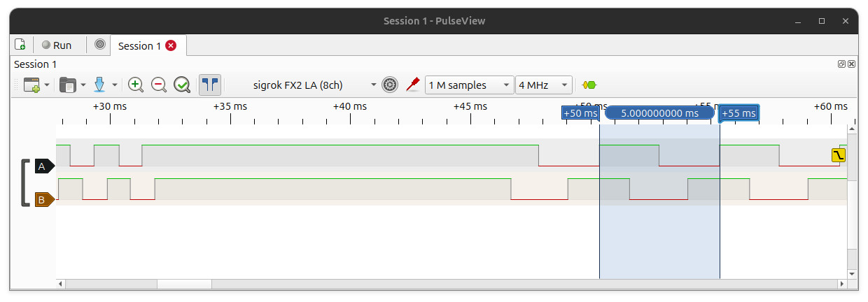Select the Session 1 tab
Image resolution: width=868 pixels, height=302 pixels.
coord(139,45)
